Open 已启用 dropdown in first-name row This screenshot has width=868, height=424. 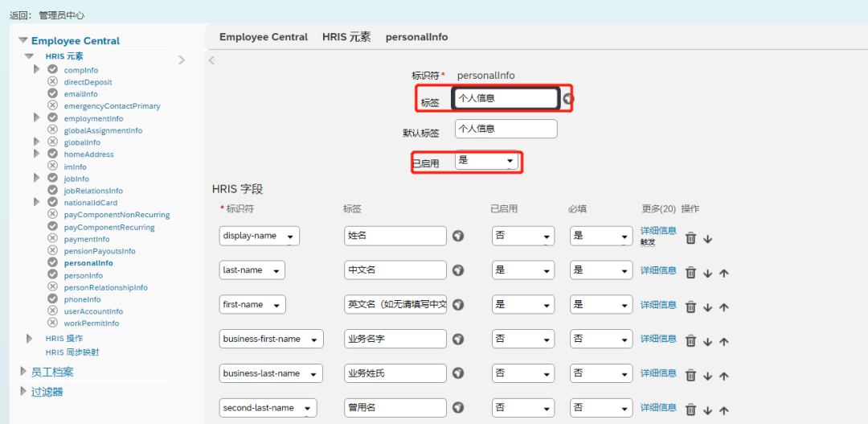coord(523,305)
